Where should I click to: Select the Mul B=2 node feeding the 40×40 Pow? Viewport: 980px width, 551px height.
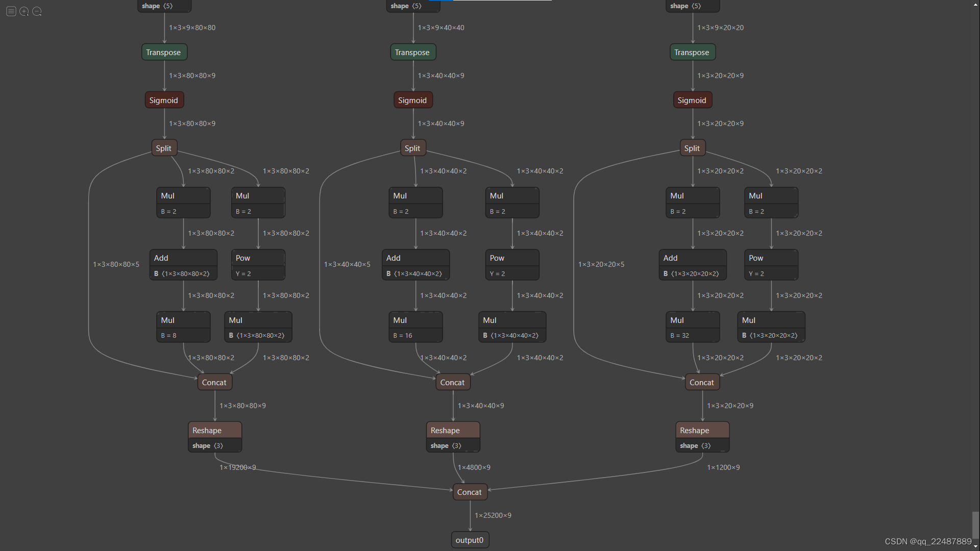512,203
